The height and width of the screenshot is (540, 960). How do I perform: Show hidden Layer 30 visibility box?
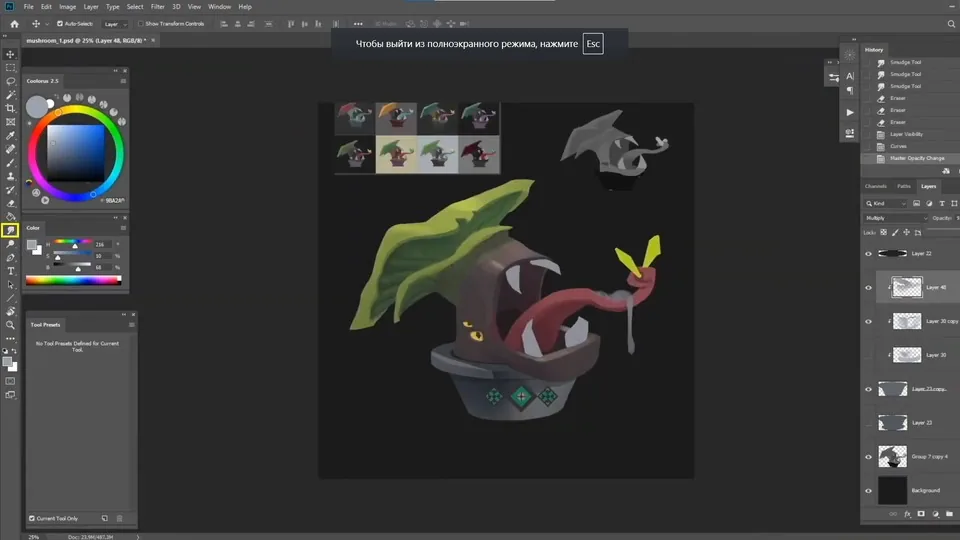(x=868, y=355)
